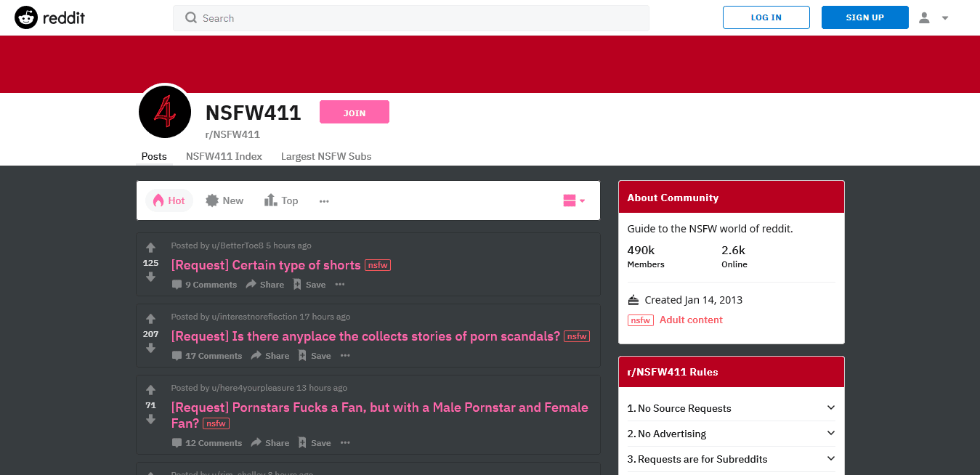Click the 'r/NSFW411 Rules' header
980x475 pixels.
click(673, 372)
